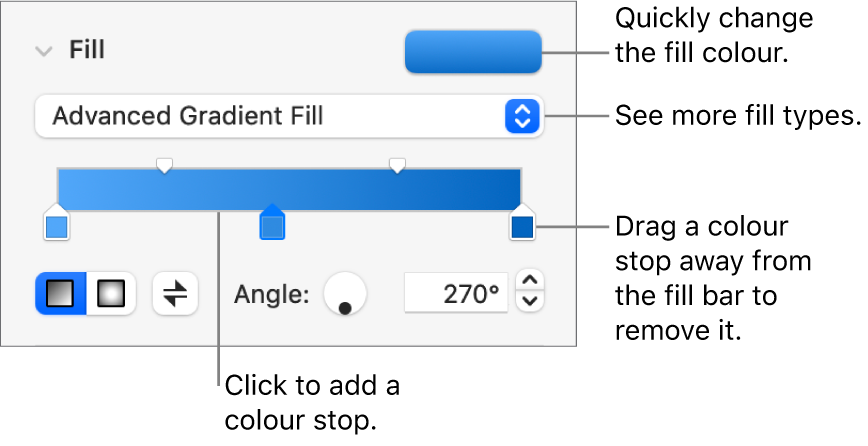Click the angle value field
The width and height of the screenshot is (868, 446).
click(456, 295)
